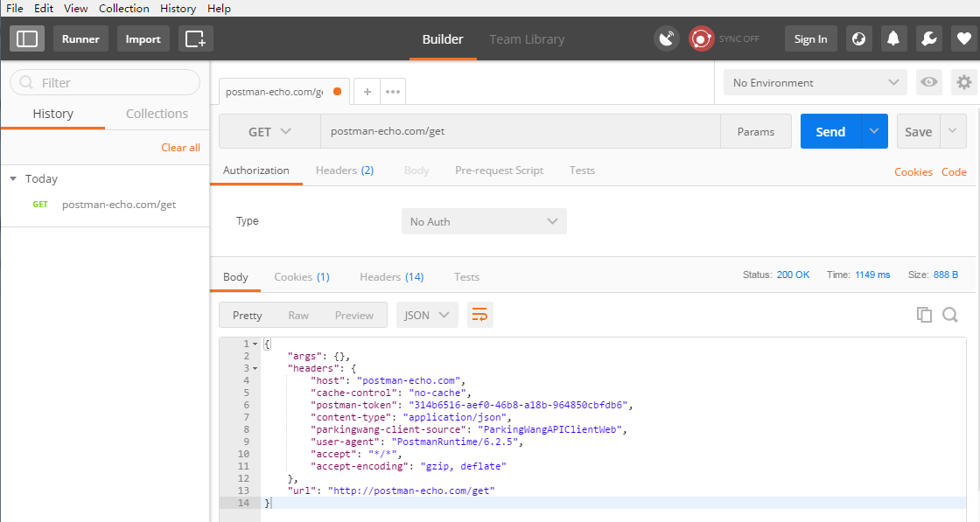The height and width of the screenshot is (522, 980).
Task: Switch response view to Raw
Action: pyautogui.click(x=298, y=316)
